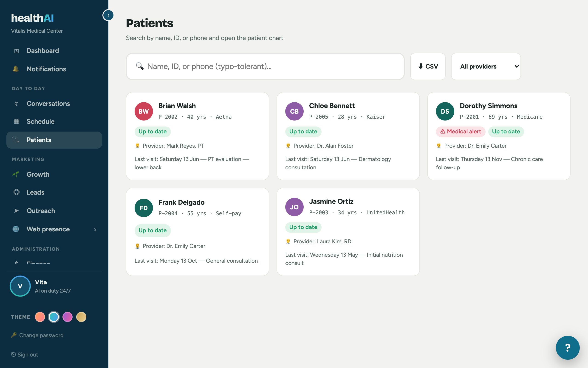Viewport: 588px width, 368px height.
Task: Click the CB avatar for Chloe Bennett
Action: click(294, 112)
